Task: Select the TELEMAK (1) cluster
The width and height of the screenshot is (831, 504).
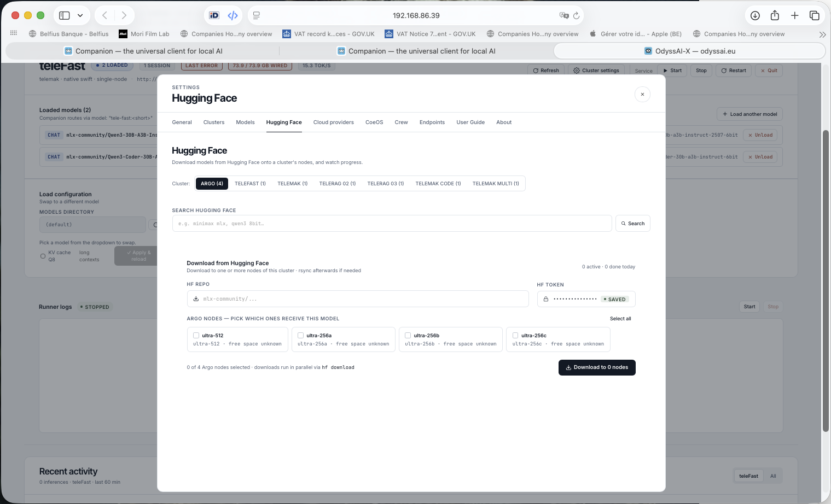Action: [292, 184]
